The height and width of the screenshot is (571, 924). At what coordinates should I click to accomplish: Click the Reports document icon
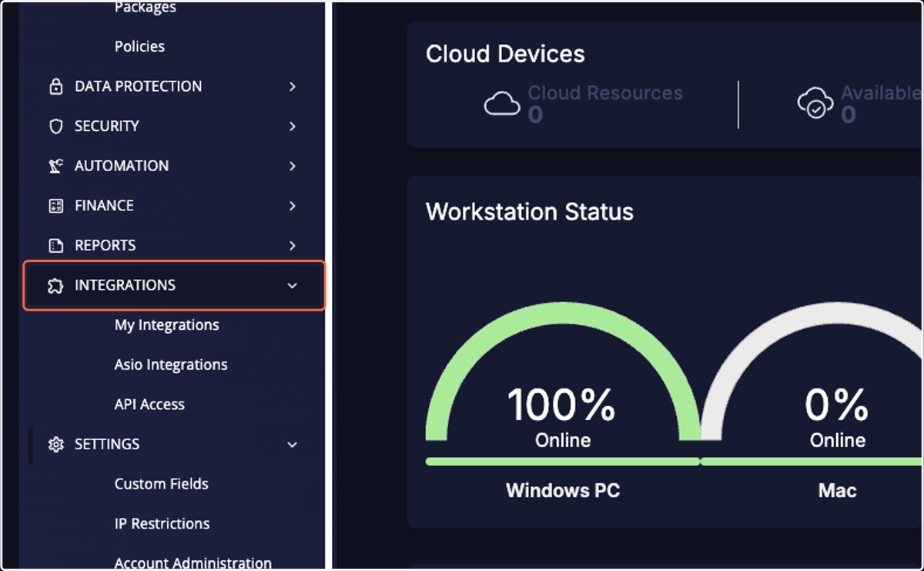55,246
